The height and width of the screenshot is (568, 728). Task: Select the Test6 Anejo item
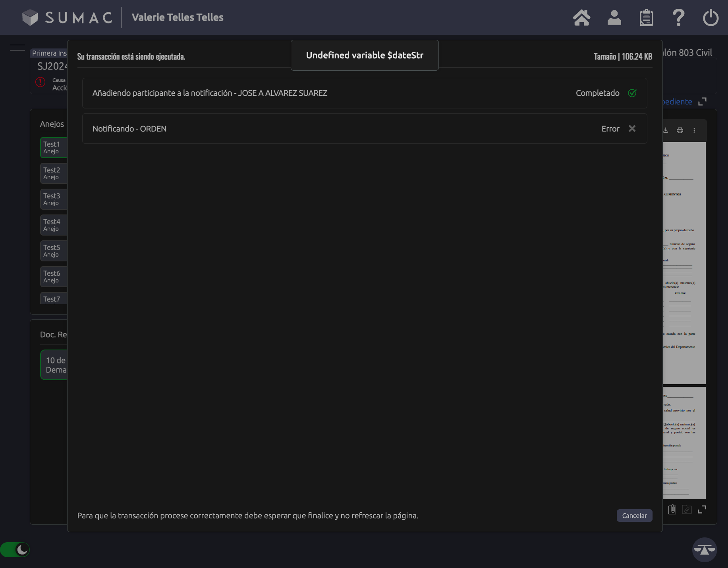(54, 276)
